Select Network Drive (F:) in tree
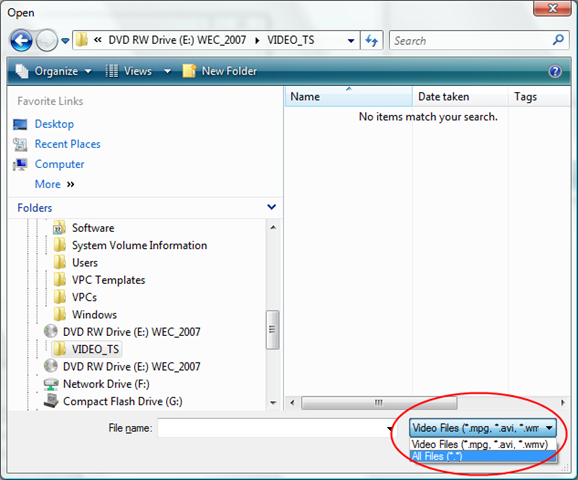Screen dimensions: 578x480 coord(106,384)
